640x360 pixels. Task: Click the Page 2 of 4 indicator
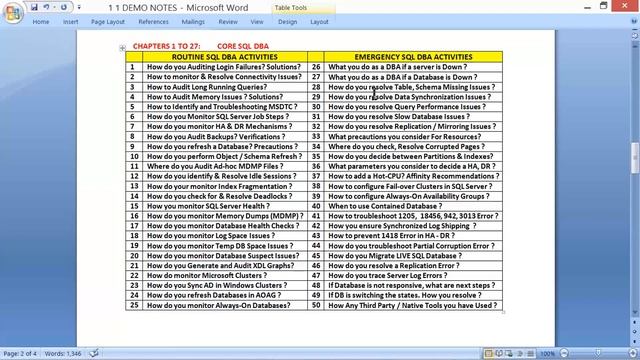pos(20,353)
